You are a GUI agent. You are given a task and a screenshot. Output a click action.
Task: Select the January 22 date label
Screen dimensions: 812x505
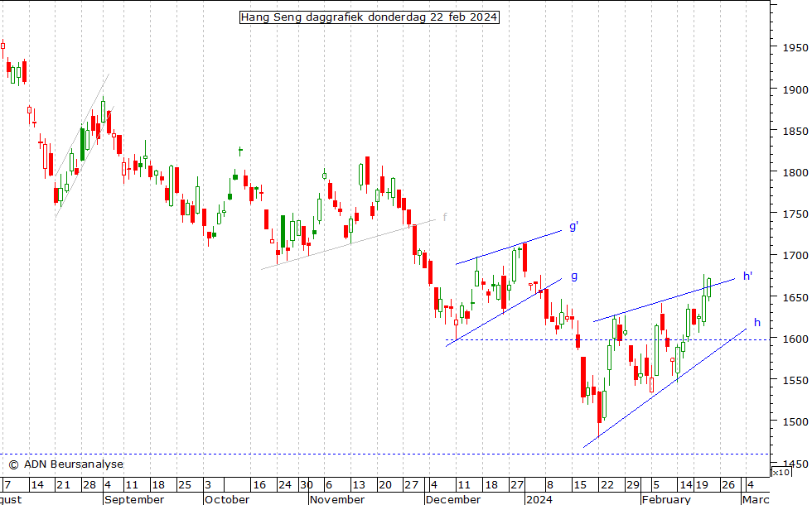pos(607,485)
